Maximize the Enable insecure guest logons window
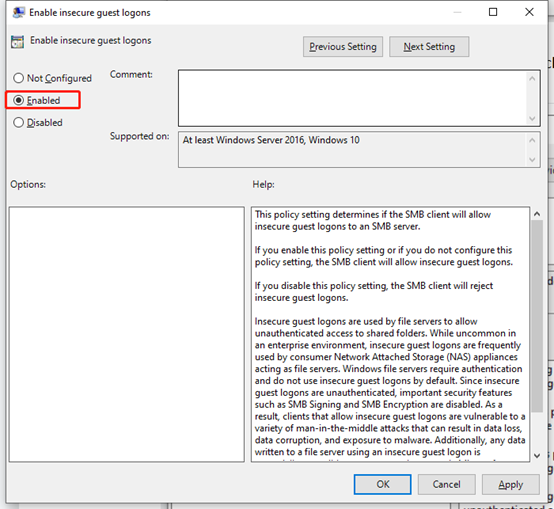Viewport: 554px width, 509px height. pyautogui.click(x=493, y=12)
